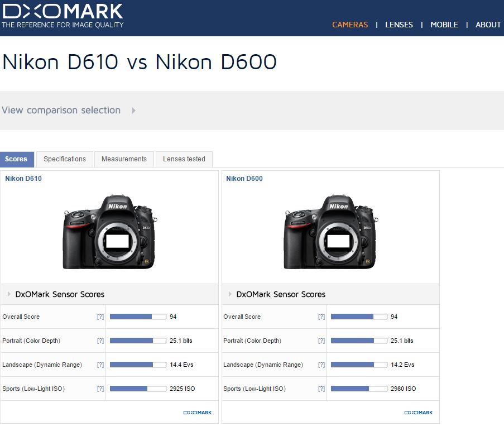The image size is (504, 431).
Task: Open the Lenses tested tab
Action: 184,159
